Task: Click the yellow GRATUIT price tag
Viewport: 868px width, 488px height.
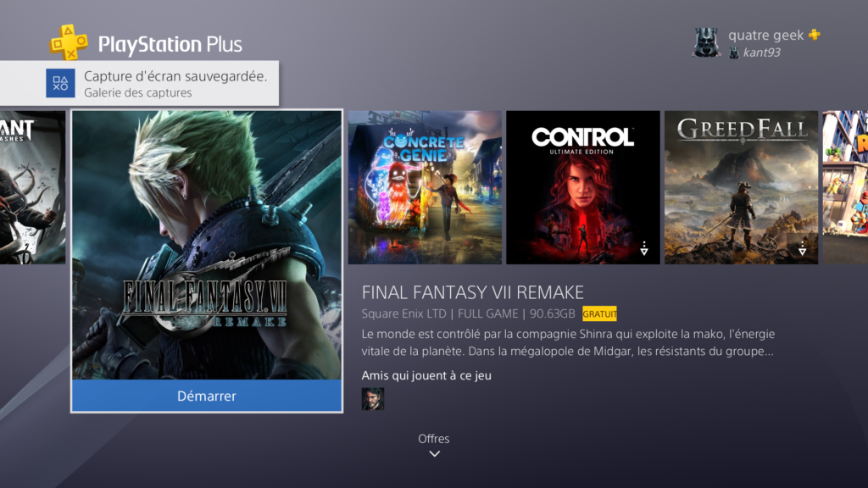Action: 599,314
